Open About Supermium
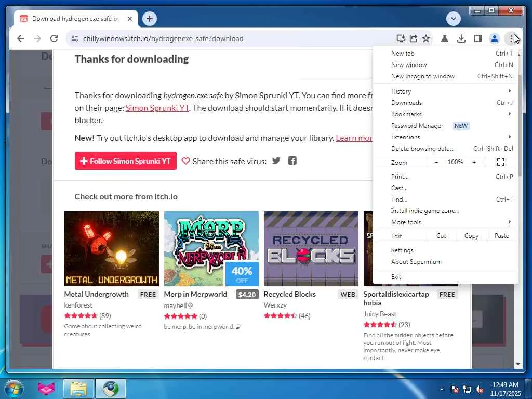 click(445, 262)
